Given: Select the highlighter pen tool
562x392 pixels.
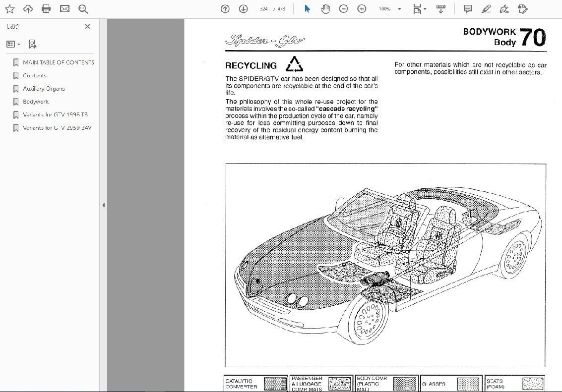Looking at the screenshot, I should tap(486, 9).
